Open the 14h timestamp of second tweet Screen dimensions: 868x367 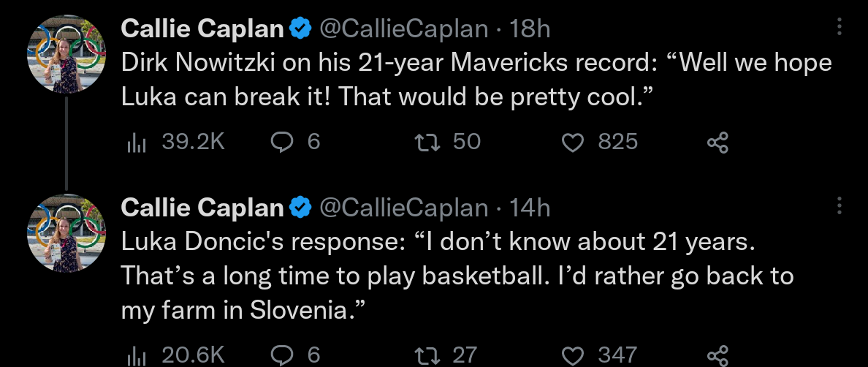click(530, 208)
